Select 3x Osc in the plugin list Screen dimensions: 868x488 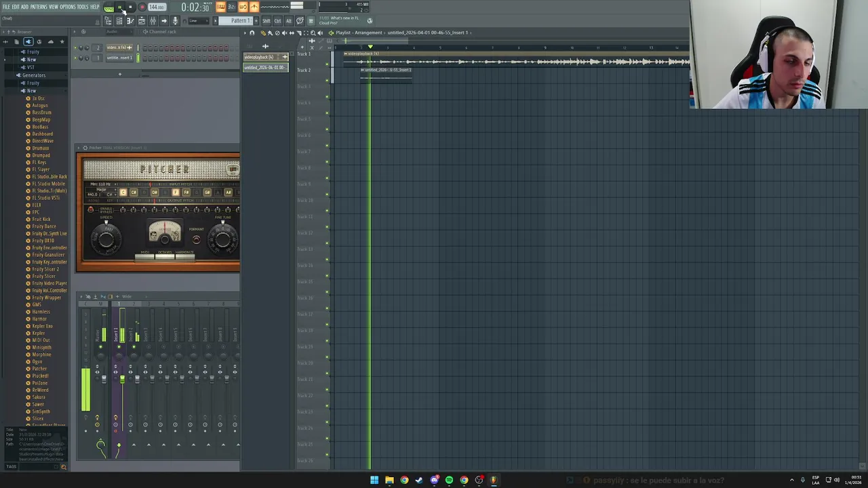pyautogui.click(x=39, y=98)
